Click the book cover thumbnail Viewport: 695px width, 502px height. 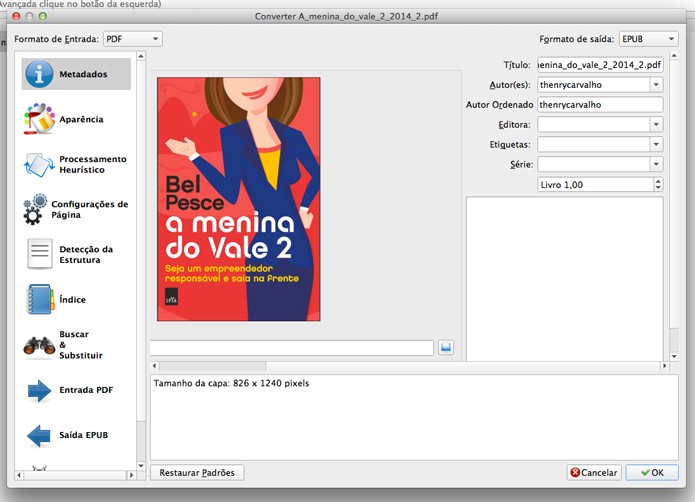pos(239,199)
